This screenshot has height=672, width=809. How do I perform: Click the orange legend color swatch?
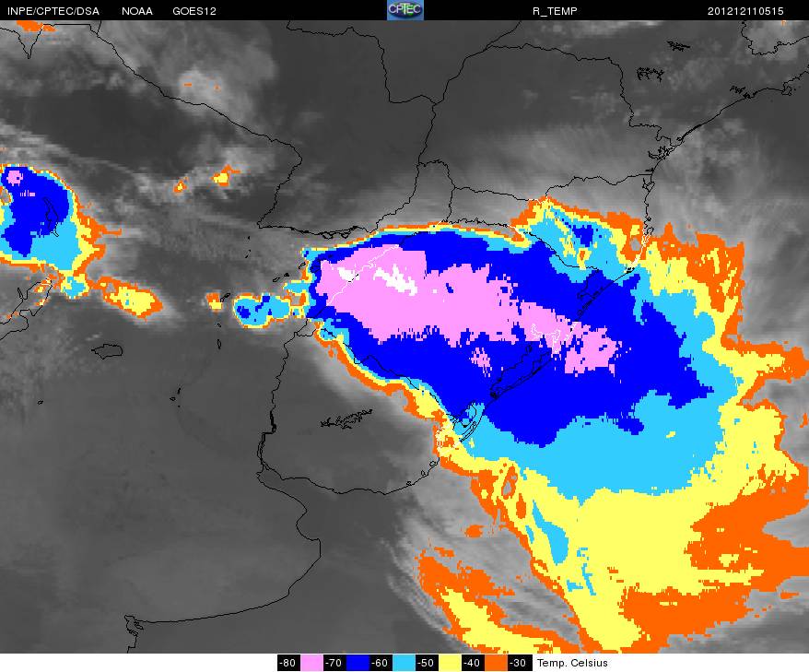click(495, 663)
